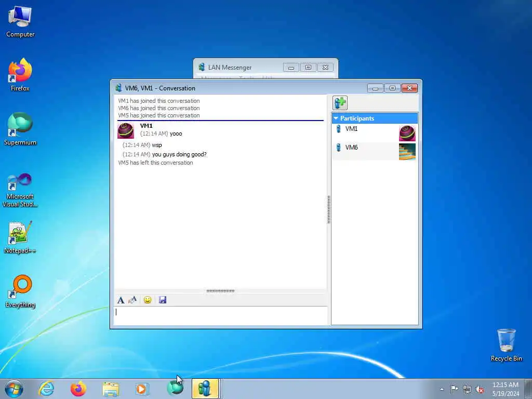The width and height of the screenshot is (532, 399).
Task: Add a participant with the plus-person icon
Action: 340,103
